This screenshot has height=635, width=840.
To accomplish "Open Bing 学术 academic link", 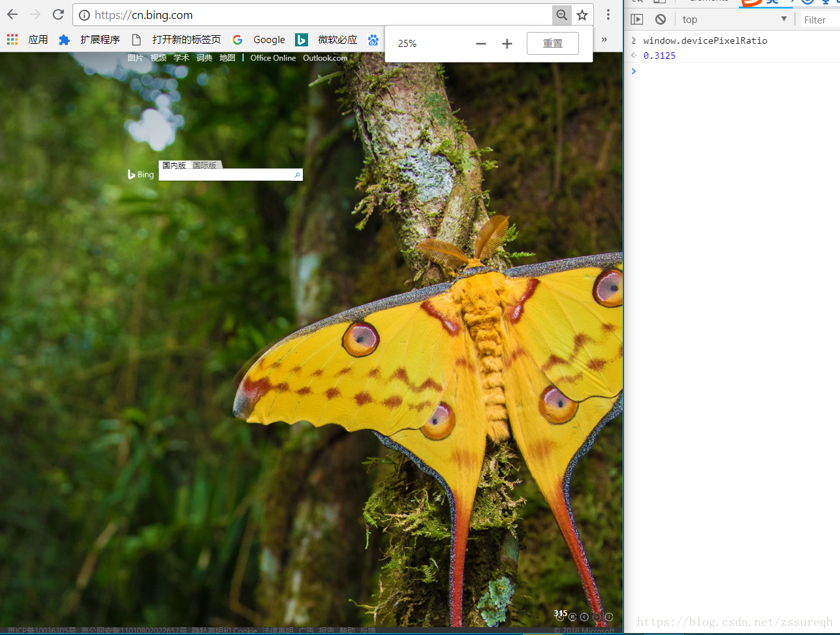I will click(181, 58).
